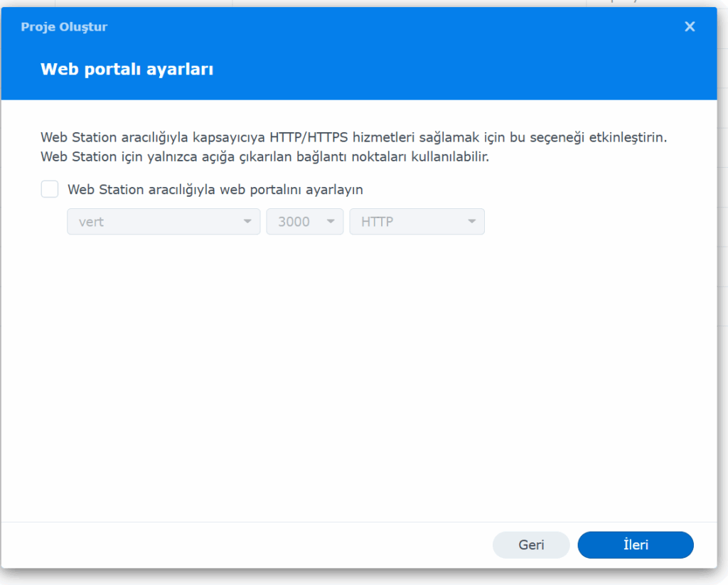Click the 'Proje Oluştur' dialog title

point(64,27)
